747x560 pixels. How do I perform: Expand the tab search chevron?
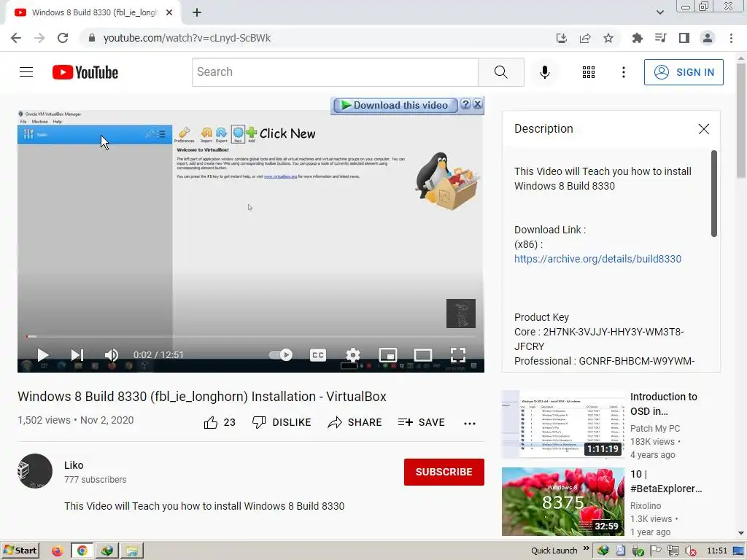coord(659,12)
